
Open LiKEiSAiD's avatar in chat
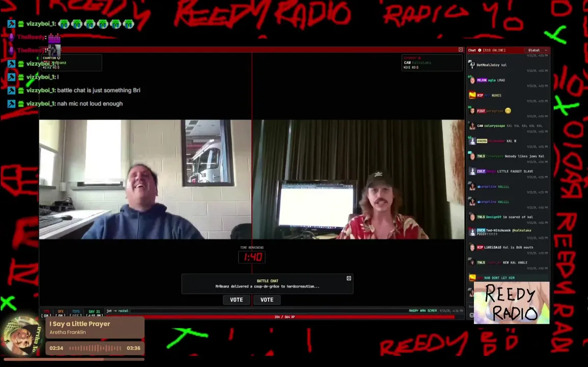click(472, 248)
